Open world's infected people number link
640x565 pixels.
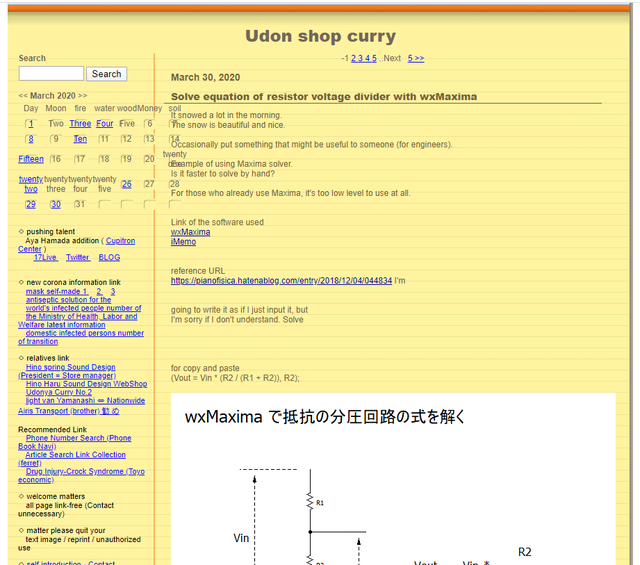point(83,308)
